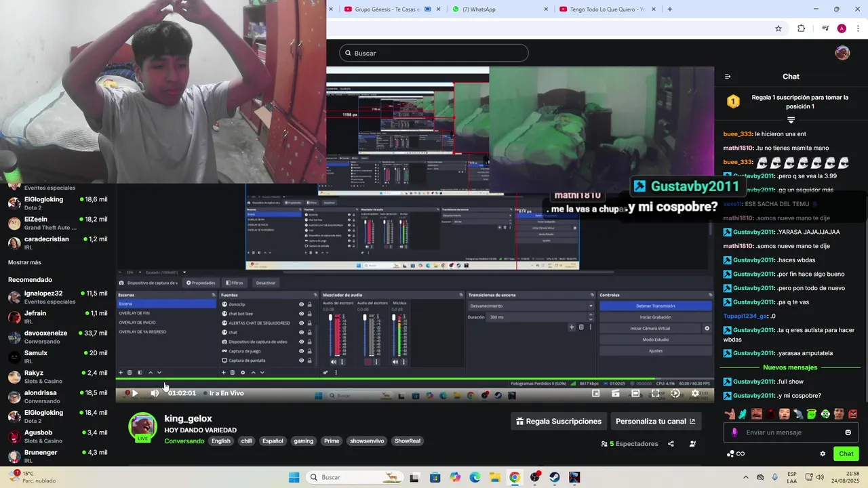Open the player settings gear

pyautogui.click(x=695, y=393)
